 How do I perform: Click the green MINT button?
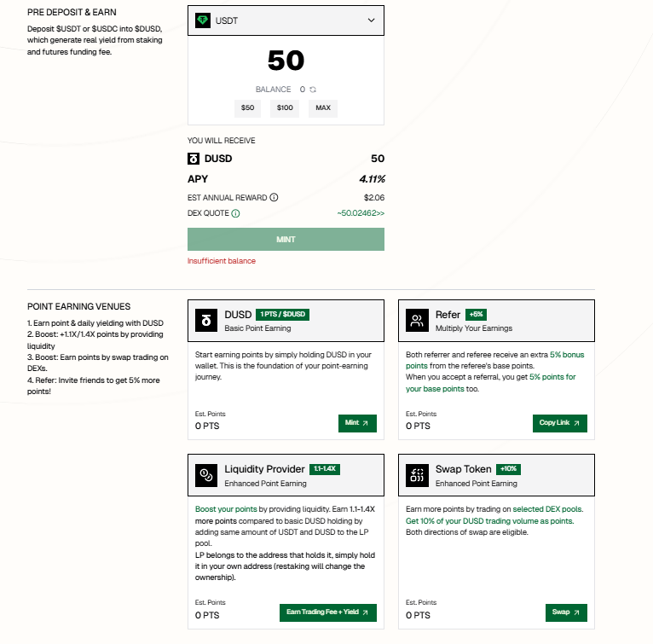coord(286,240)
